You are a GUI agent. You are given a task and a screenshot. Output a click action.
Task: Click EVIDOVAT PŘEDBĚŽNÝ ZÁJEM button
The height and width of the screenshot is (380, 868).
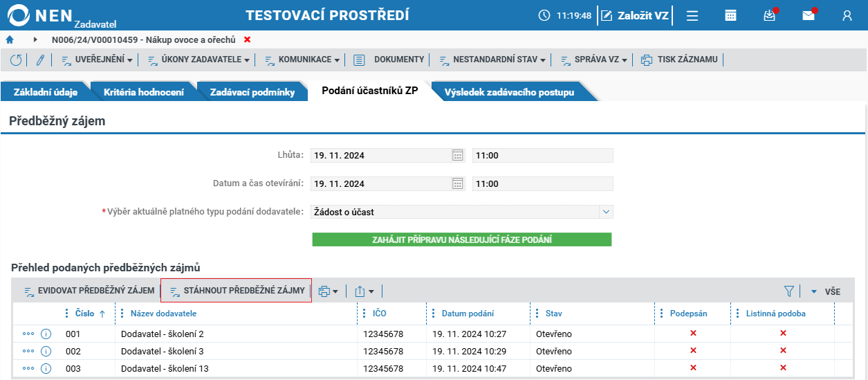89,291
